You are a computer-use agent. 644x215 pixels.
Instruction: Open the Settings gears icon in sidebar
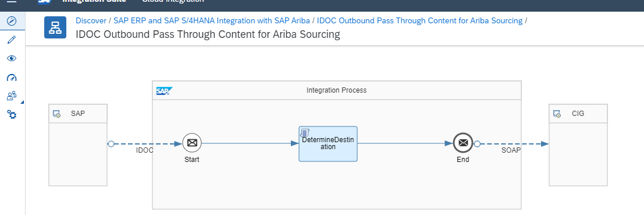pyautogui.click(x=12, y=115)
